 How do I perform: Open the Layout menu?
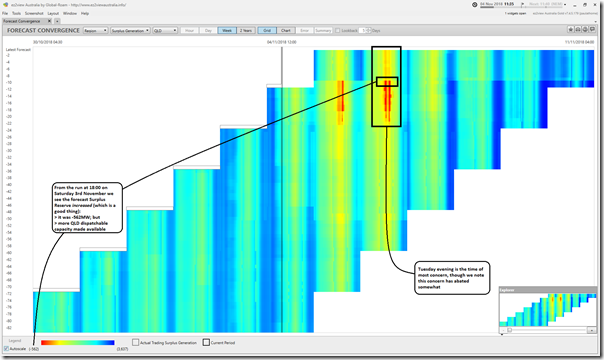pos(53,13)
